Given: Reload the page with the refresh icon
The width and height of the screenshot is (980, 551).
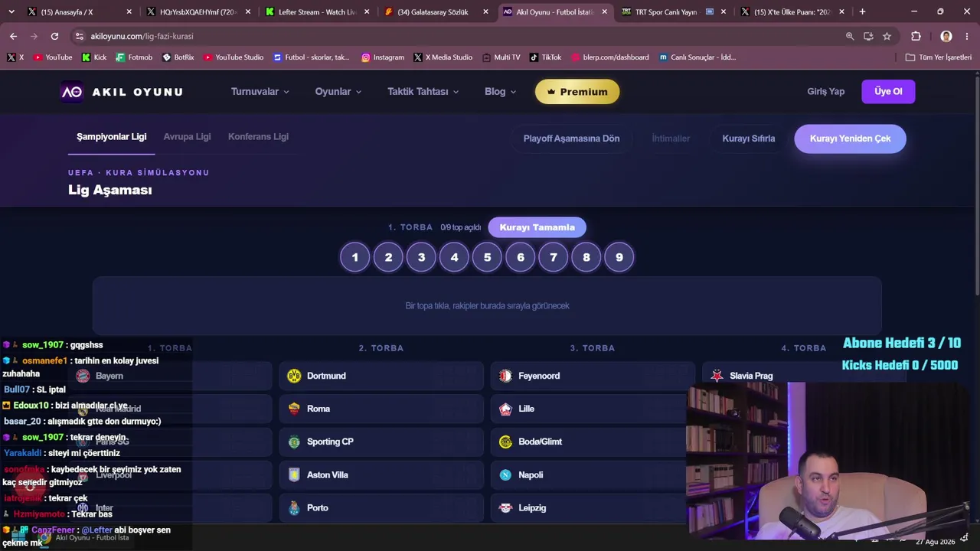Looking at the screenshot, I should tap(54, 36).
